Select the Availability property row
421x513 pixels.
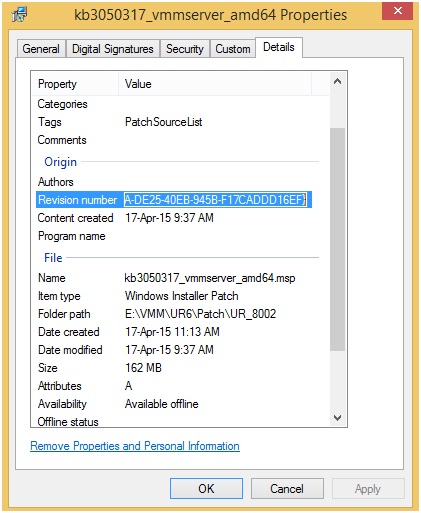pos(174,404)
